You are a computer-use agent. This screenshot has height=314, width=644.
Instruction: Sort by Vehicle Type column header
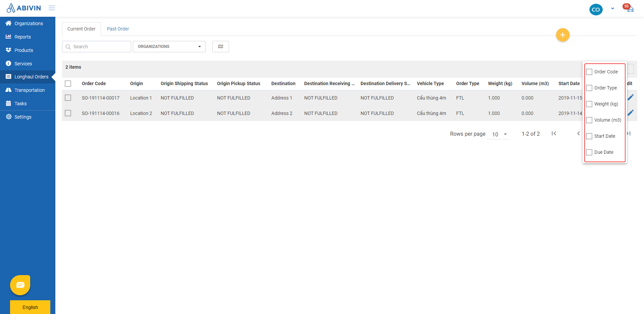pos(430,84)
